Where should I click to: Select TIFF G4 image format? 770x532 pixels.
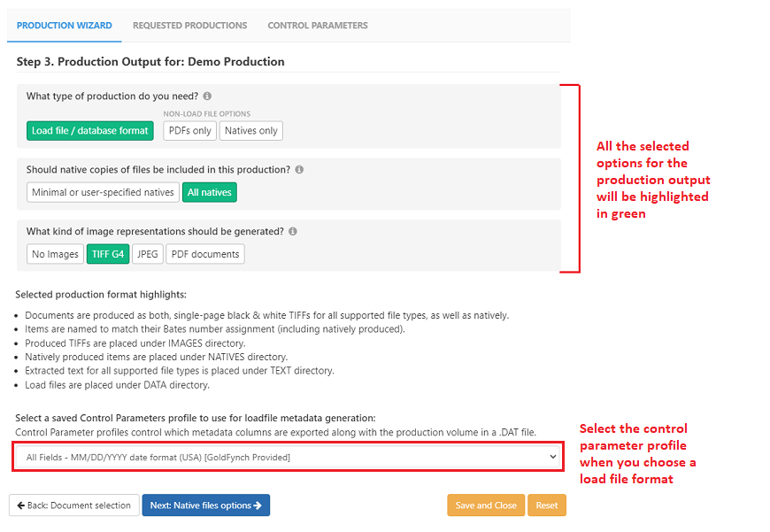(x=107, y=253)
